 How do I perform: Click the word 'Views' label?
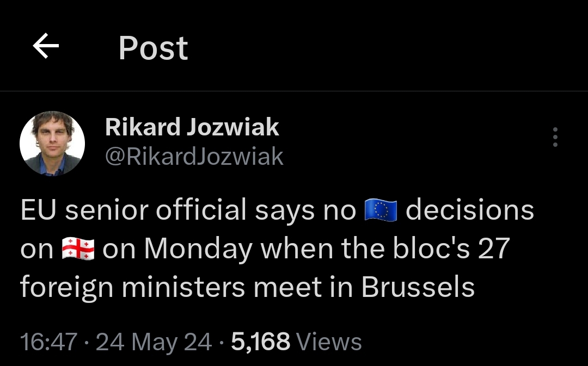[x=330, y=342]
